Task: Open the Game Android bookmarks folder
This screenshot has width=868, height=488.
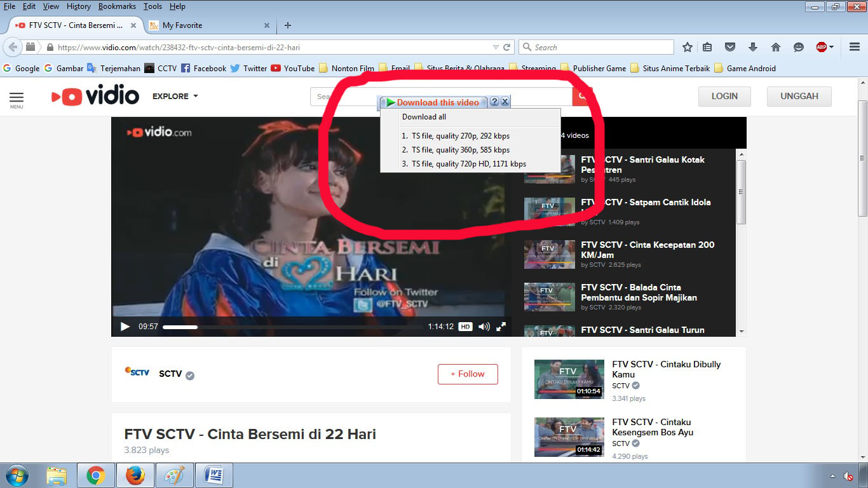Action: coord(745,68)
